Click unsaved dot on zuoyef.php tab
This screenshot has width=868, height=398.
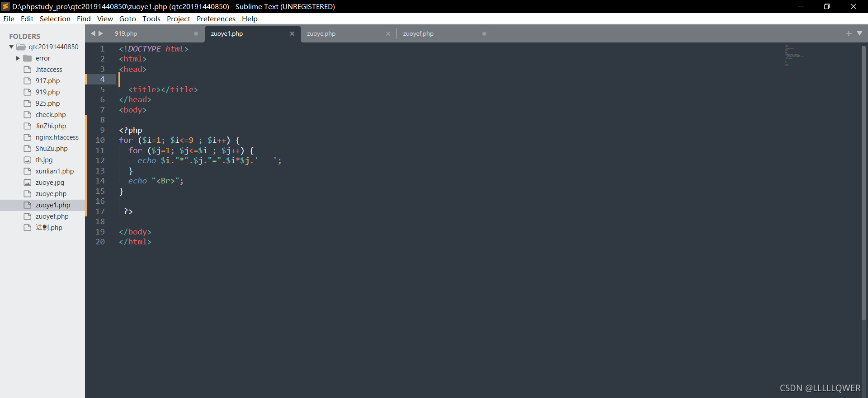[484, 33]
